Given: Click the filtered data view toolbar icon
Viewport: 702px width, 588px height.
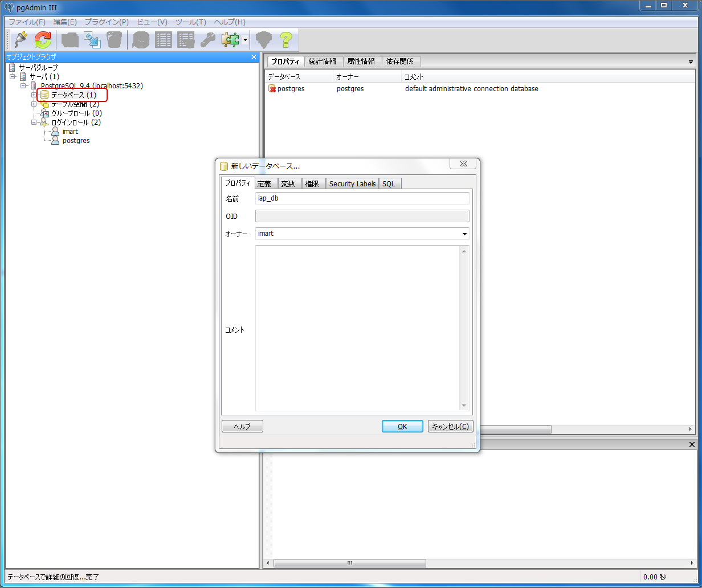Looking at the screenshot, I should 186,40.
